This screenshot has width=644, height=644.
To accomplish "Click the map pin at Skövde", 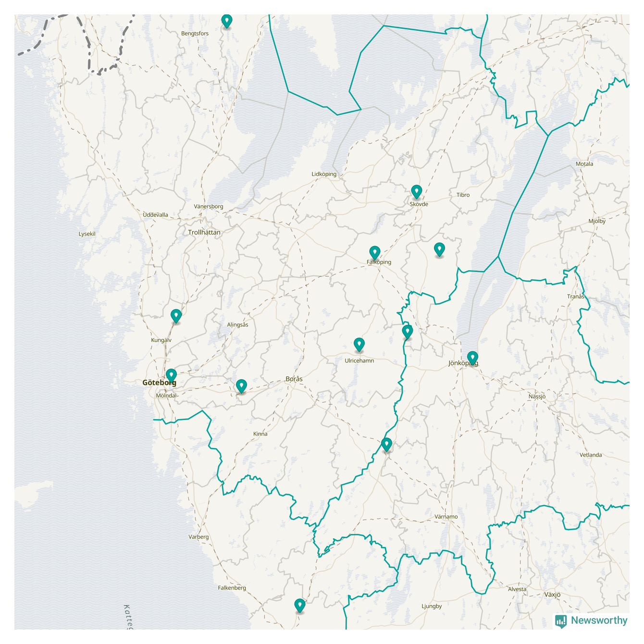I will pyautogui.click(x=417, y=192).
